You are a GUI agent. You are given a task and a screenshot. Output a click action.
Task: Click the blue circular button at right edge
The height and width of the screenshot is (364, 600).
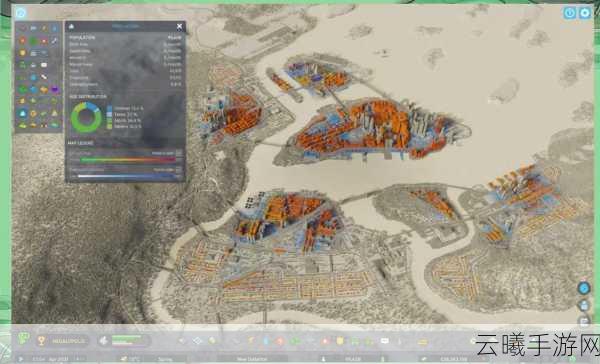584,288
